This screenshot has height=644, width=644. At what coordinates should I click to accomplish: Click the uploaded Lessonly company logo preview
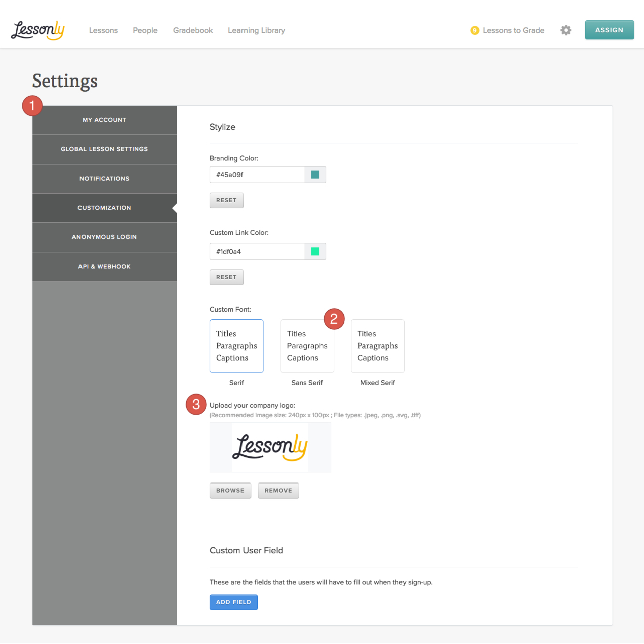coord(270,447)
